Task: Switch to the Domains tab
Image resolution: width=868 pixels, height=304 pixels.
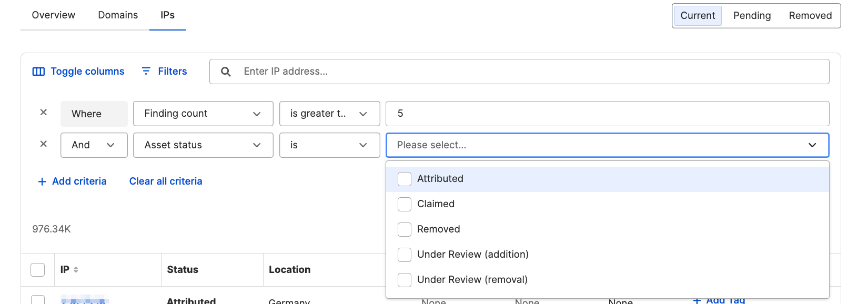Action: coord(118,15)
